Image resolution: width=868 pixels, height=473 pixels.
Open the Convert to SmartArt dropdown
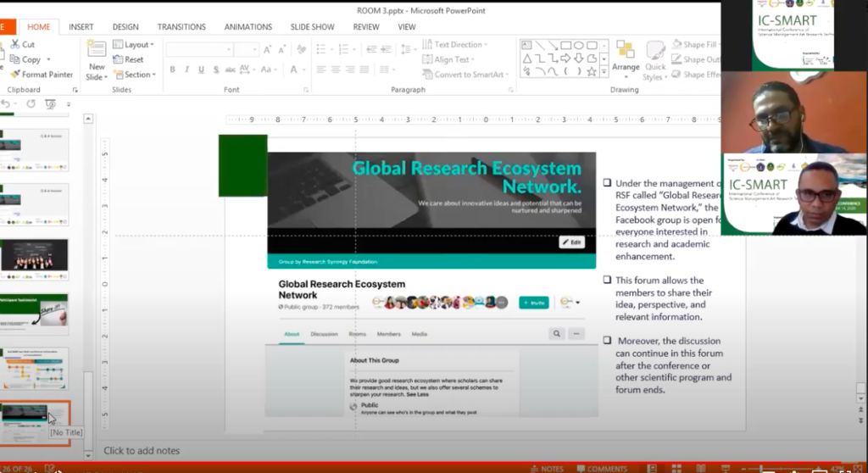(465, 75)
